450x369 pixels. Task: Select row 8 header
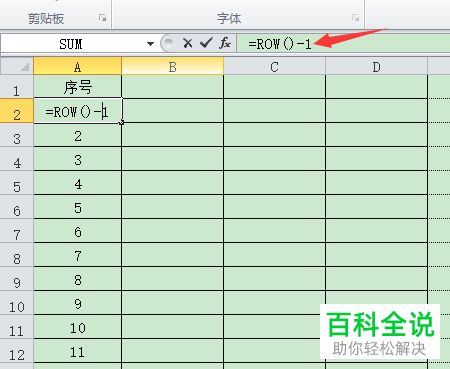(17, 255)
